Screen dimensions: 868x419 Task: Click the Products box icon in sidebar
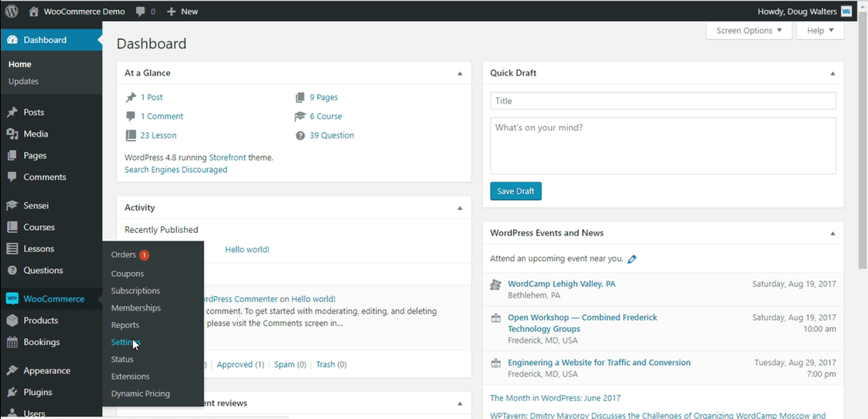pos(12,321)
